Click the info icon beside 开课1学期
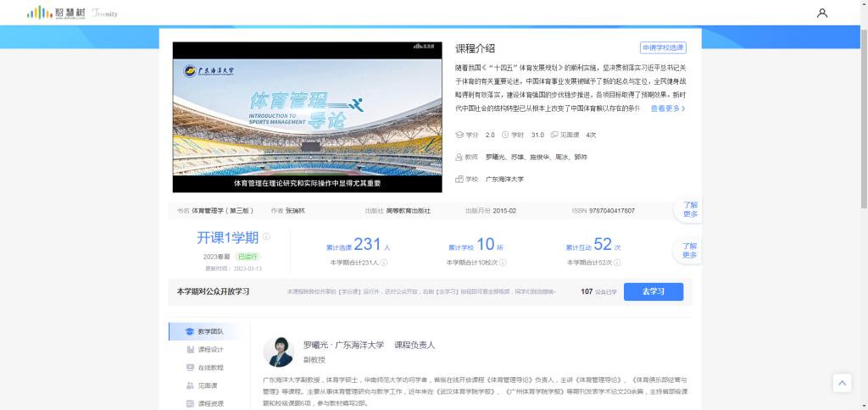The height and width of the screenshot is (410, 868). click(x=266, y=237)
